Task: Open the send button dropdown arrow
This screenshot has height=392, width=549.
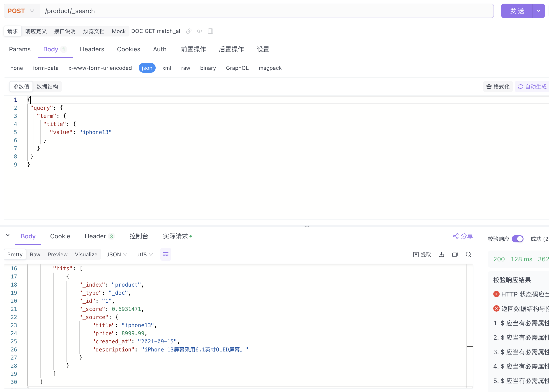Action: [539, 11]
